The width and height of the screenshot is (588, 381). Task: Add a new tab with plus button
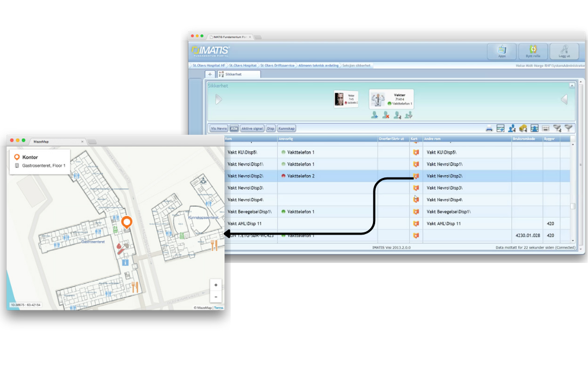pyautogui.click(x=210, y=74)
